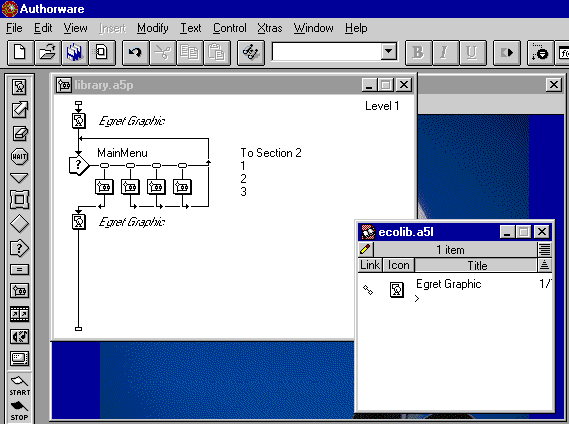Open the Xtras menu
The width and height of the screenshot is (569, 424).
pyautogui.click(x=270, y=28)
